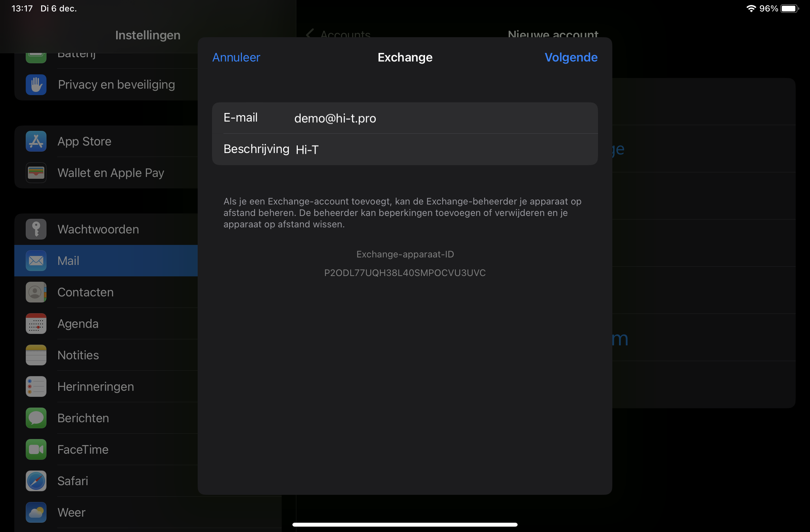Open Safari settings row
Screen dimensions: 810x532
(x=106, y=481)
